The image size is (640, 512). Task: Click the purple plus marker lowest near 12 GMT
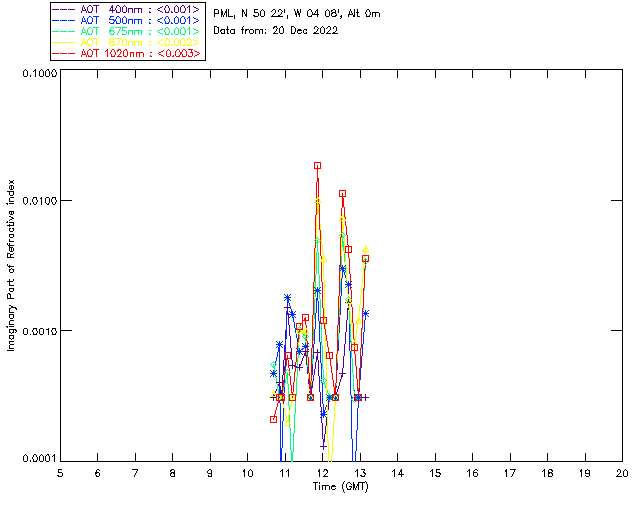coord(323,447)
